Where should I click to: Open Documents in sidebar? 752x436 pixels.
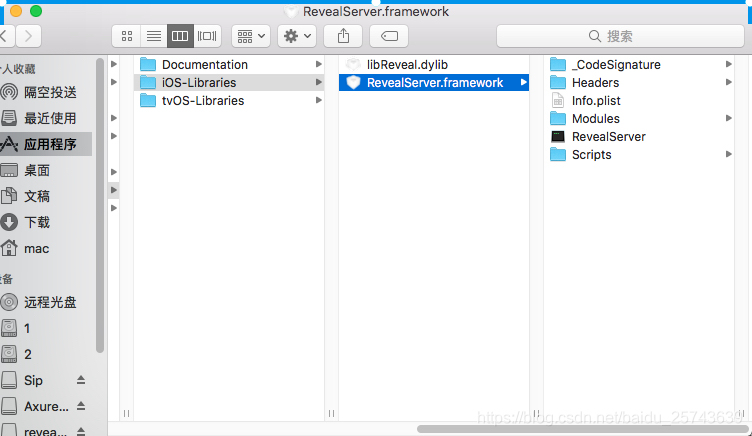pyautogui.click(x=46, y=196)
